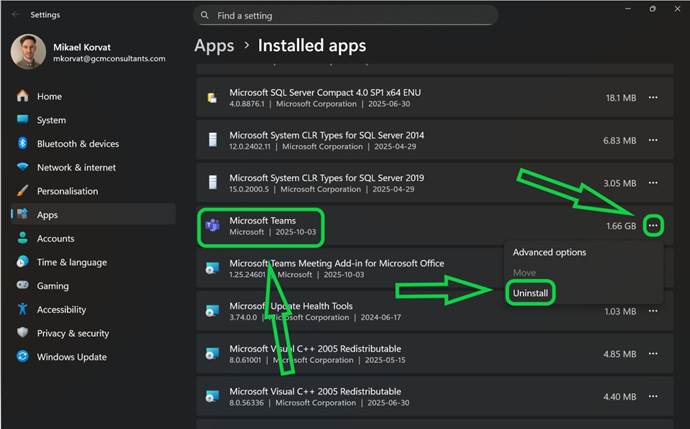
Task: Click the Mikael Korvat account name
Action: click(x=82, y=47)
